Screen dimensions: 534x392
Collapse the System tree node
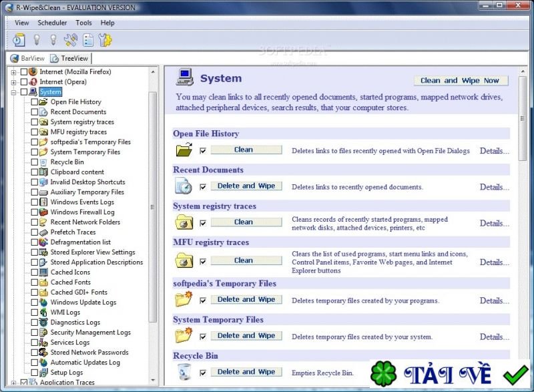pos(13,91)
